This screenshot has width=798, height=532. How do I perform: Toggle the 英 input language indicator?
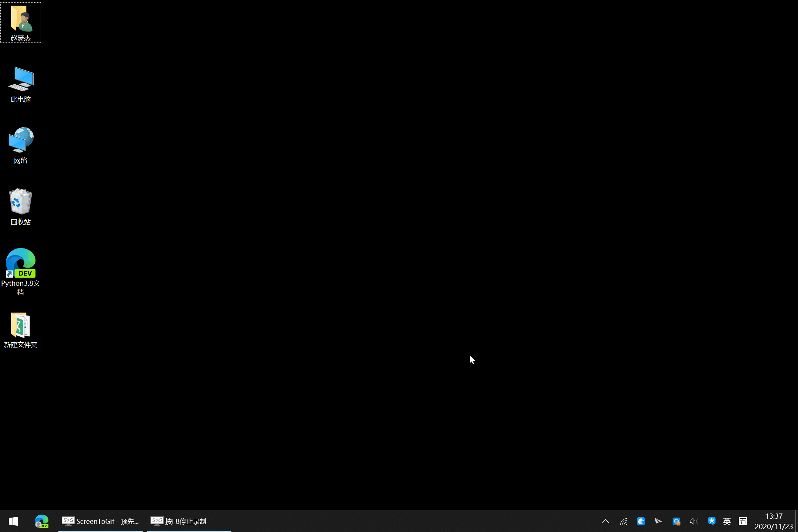727,521
